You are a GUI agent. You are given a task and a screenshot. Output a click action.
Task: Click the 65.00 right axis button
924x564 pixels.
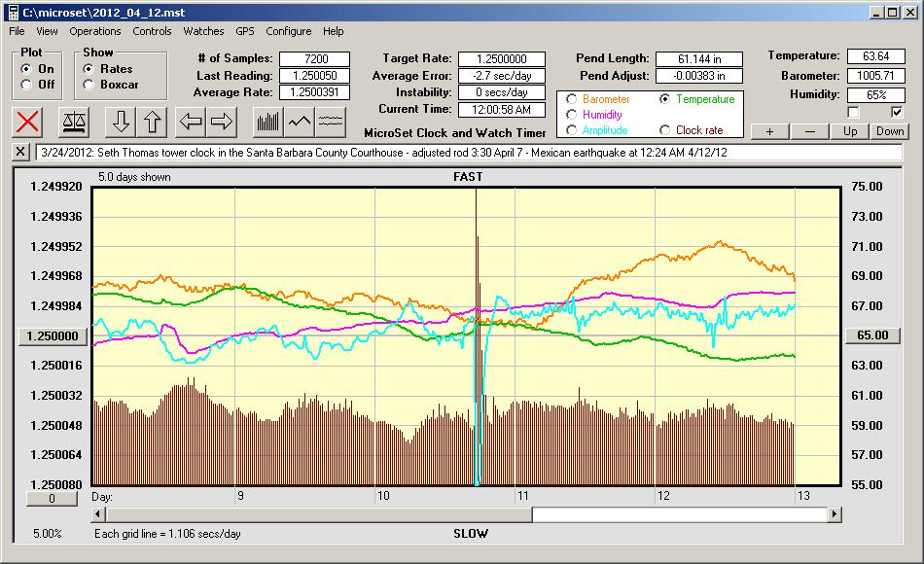pyautogui.click(x=872, y=335)
